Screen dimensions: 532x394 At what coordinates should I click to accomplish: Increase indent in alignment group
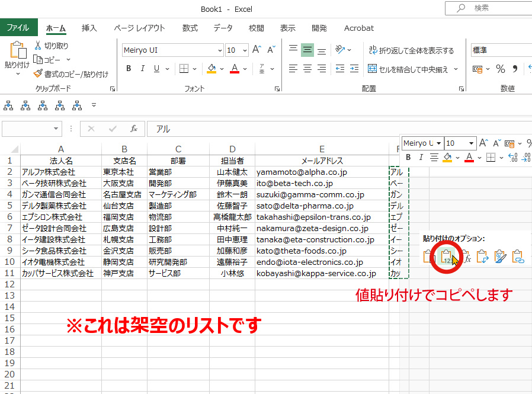354,69
